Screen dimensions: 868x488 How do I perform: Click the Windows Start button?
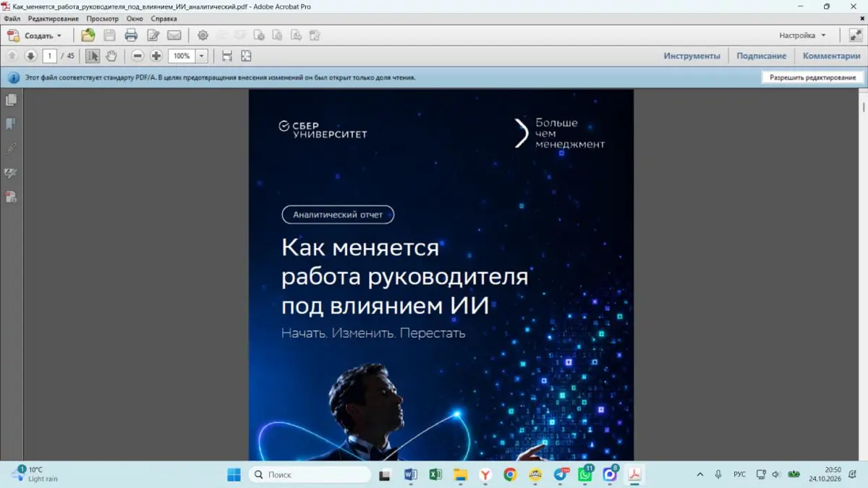click(234, 474)
